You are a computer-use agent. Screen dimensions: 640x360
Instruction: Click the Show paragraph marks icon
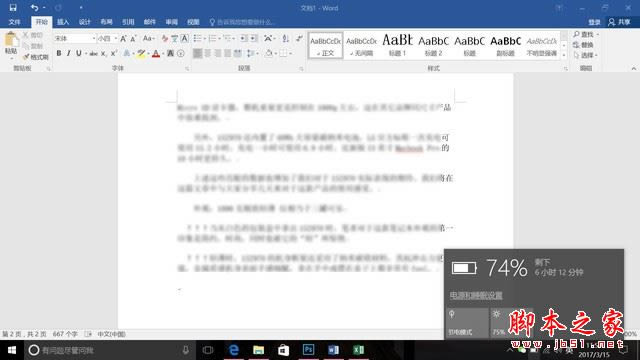(x=300, y=38)
